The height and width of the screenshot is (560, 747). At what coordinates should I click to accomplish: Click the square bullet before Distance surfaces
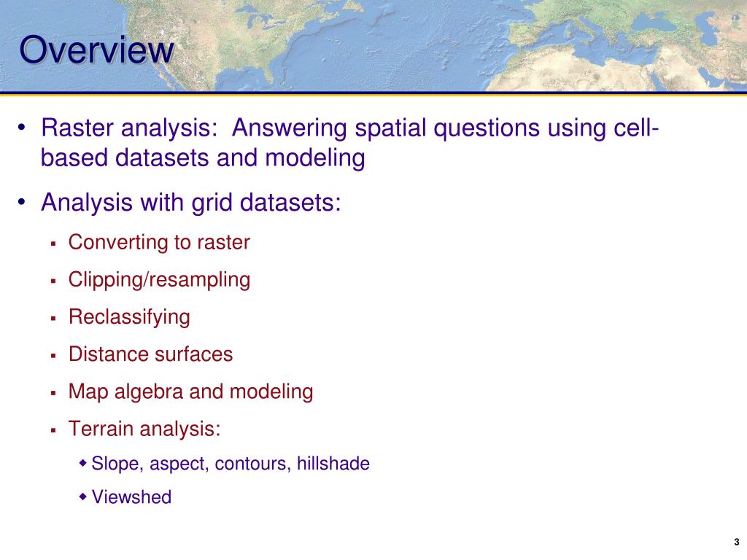(53, 356)
